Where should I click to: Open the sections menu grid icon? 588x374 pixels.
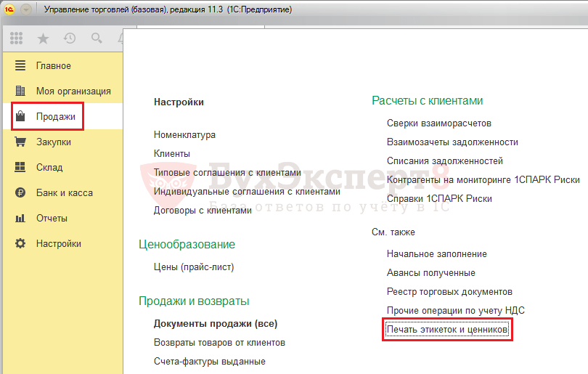(16, 38)
